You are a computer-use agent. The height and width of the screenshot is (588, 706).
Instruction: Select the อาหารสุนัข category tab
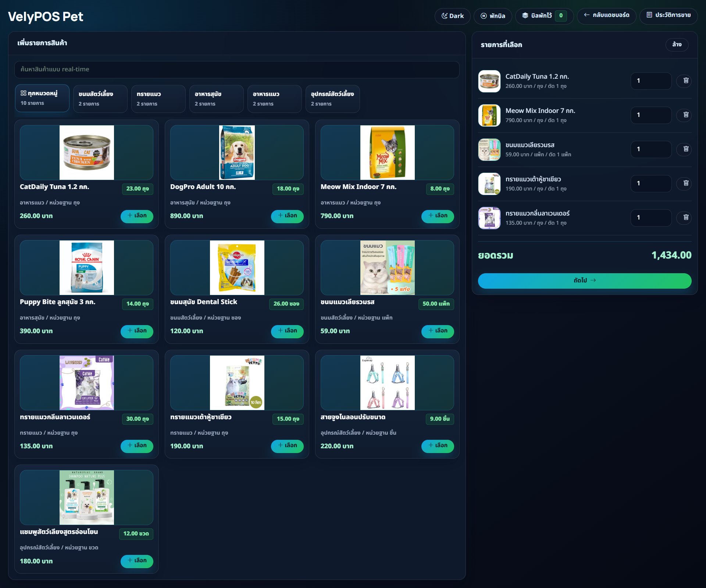216,99
